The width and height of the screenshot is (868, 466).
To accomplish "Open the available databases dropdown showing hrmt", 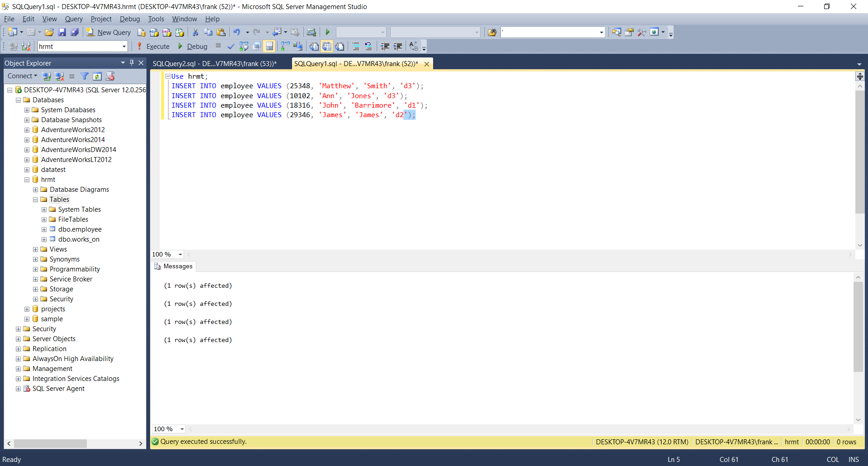I will [x=124, y=46].
